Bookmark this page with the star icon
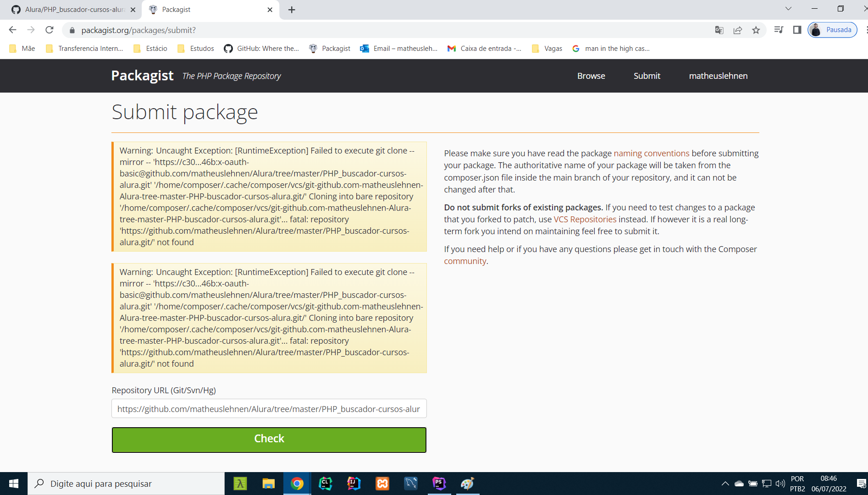Image resolution: width=868 pixels, height=495 pixels. [756, 30]
